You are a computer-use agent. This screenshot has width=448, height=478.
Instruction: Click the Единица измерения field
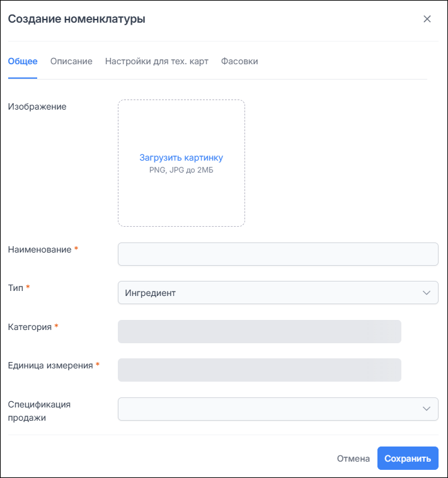[259, 370]
